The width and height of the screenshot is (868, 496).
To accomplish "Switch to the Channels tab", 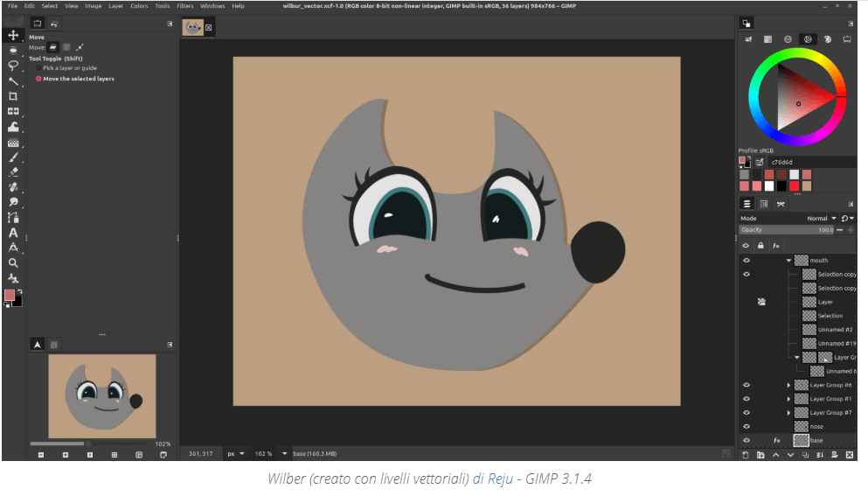I will pos(764,204).
